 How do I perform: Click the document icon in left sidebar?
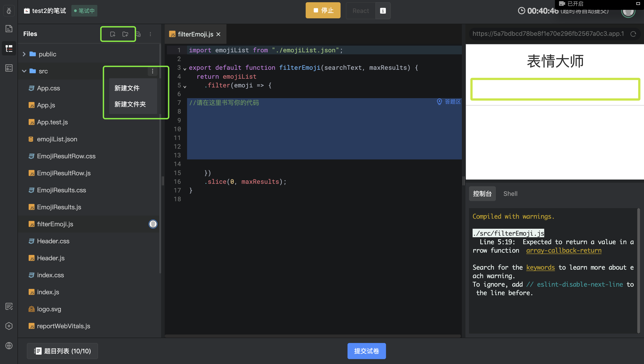[x=9, y=28]
